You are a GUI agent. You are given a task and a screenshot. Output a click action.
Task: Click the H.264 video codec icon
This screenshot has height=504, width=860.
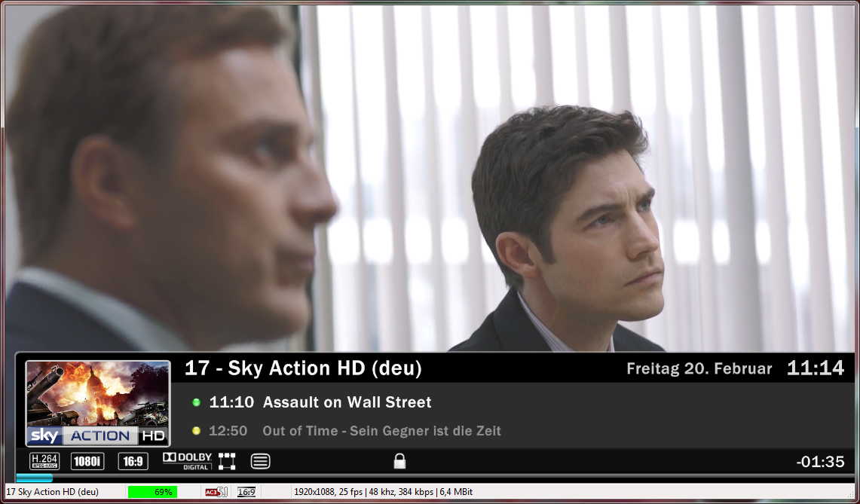(x=44, y=461)
